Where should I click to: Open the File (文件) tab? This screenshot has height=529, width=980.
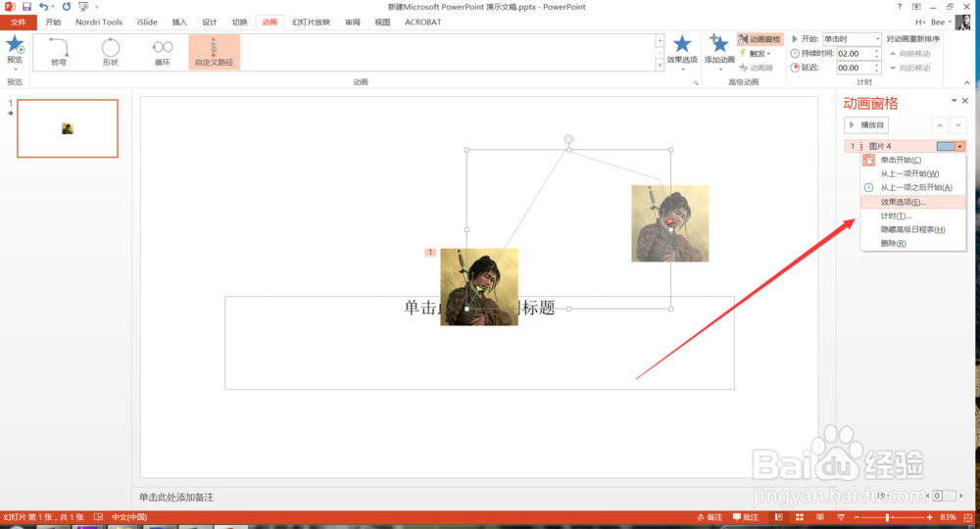click(x=18, y=22)
